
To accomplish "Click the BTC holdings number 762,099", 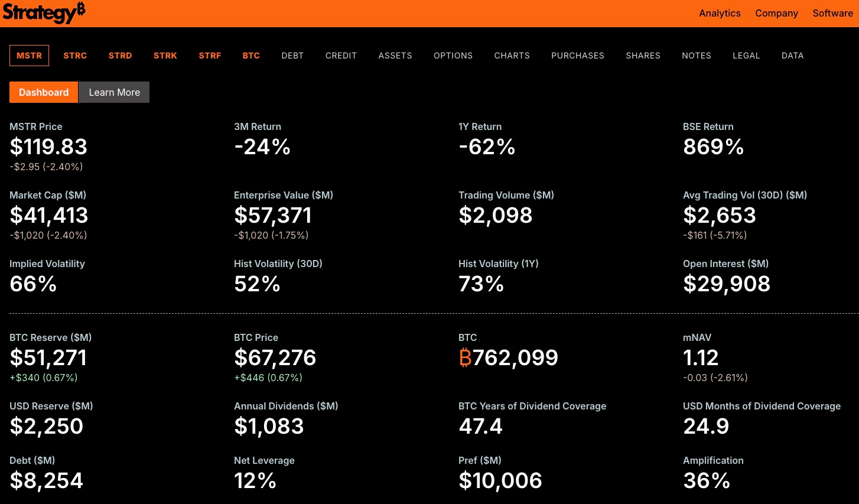I will tap(515, 357).
